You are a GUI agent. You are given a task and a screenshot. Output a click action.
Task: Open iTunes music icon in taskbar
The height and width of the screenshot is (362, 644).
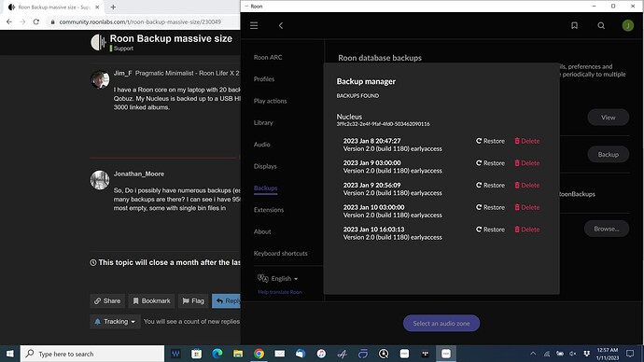321,354
